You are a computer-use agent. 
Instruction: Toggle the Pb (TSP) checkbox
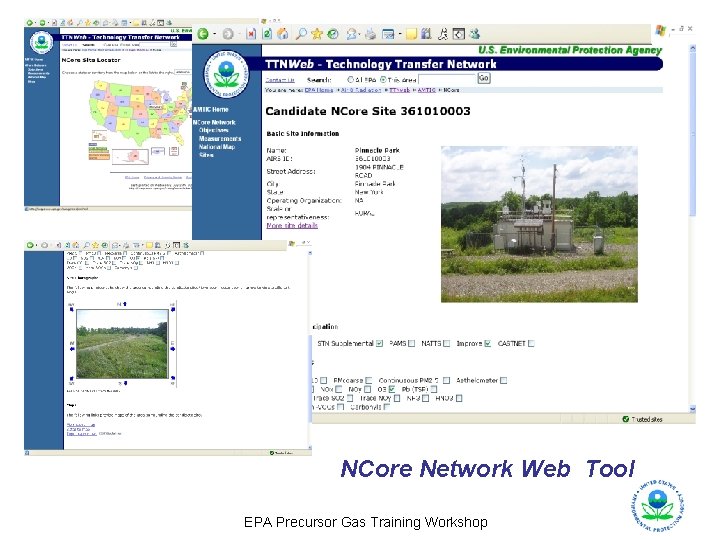coord(433,389)
